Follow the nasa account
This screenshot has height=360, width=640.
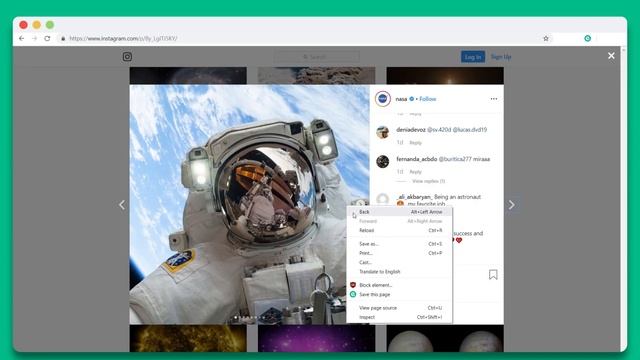click(428, 99)
